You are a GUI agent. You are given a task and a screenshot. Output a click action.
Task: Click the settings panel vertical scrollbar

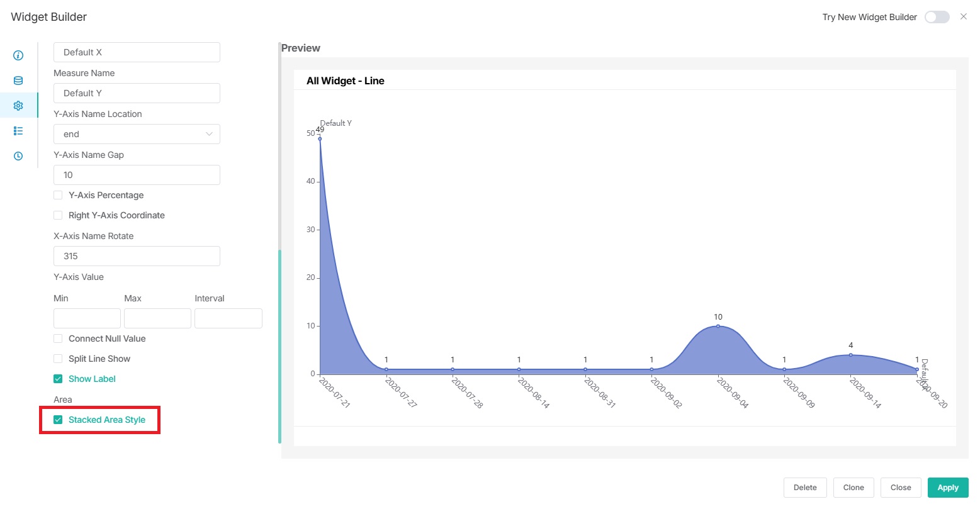tap(279, 346)
